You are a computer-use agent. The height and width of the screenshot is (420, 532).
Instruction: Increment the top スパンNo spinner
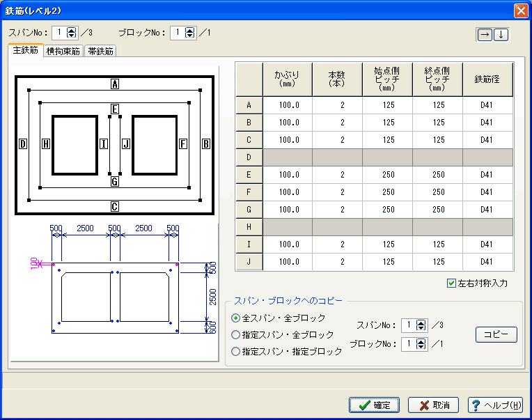pyautogui.click(x=71, y=29)
